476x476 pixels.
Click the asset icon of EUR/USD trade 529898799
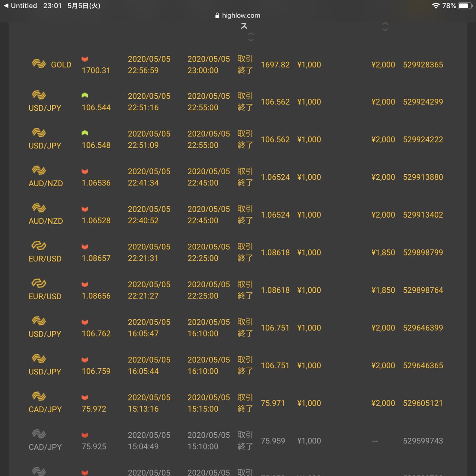(39, 246)
